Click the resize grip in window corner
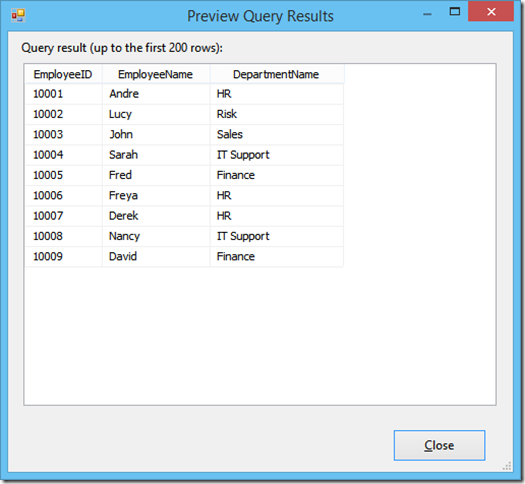525x484 pixels. (507, 466)
